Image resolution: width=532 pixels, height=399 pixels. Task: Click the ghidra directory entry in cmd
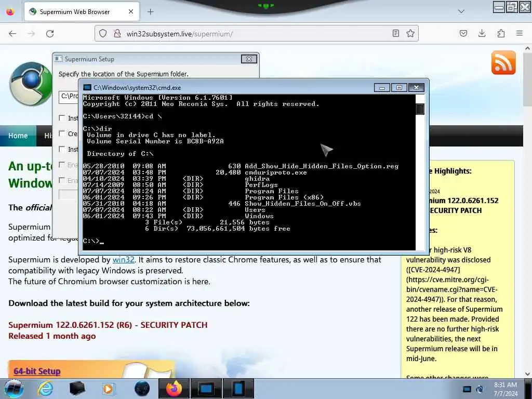tap(257, 179)
